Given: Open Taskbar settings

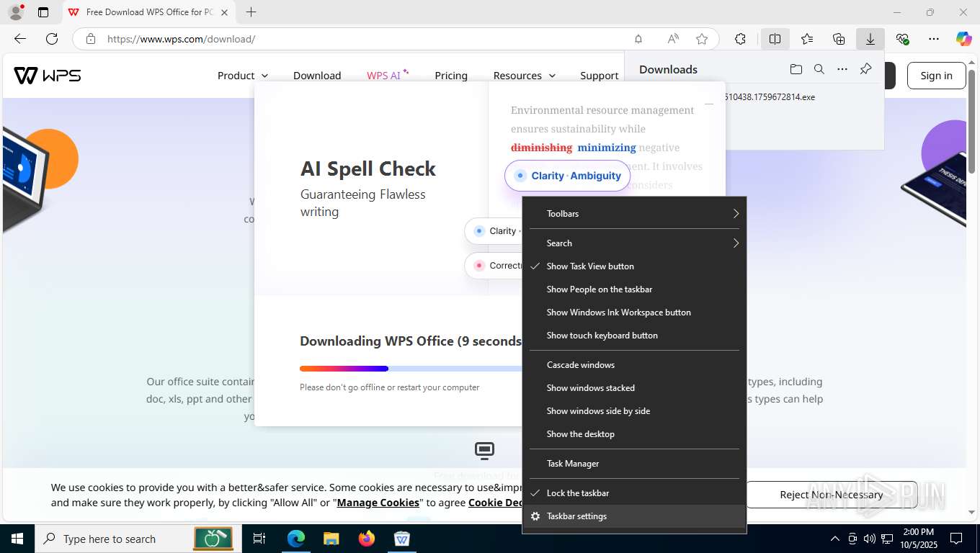Looking at the screenshot, I should (x=634, y=516).
